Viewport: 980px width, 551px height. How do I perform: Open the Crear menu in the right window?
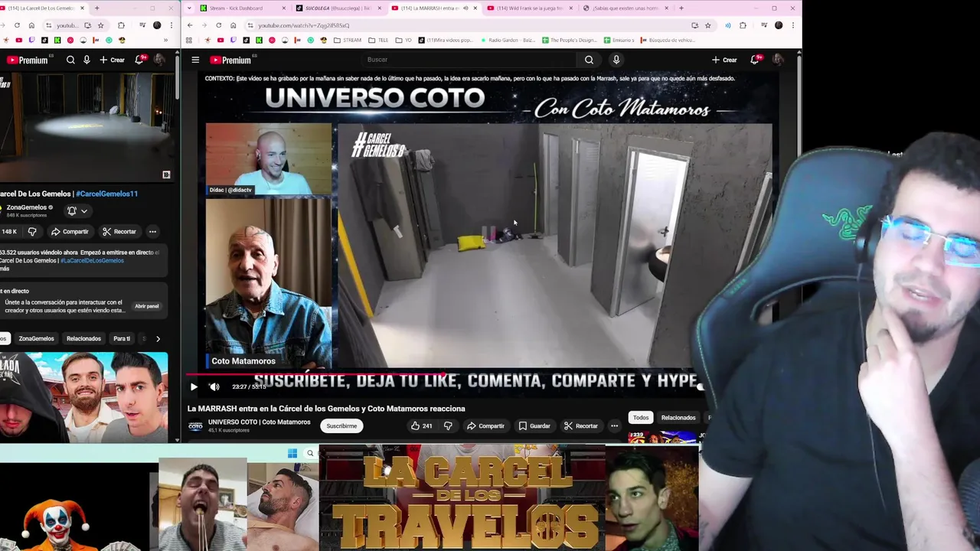point(724,60)
